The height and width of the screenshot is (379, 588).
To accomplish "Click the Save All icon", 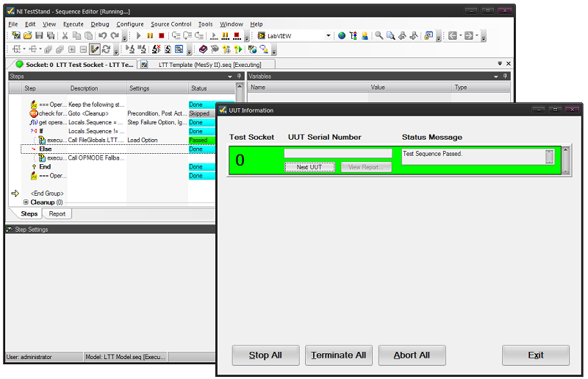I will pos(51,35).
